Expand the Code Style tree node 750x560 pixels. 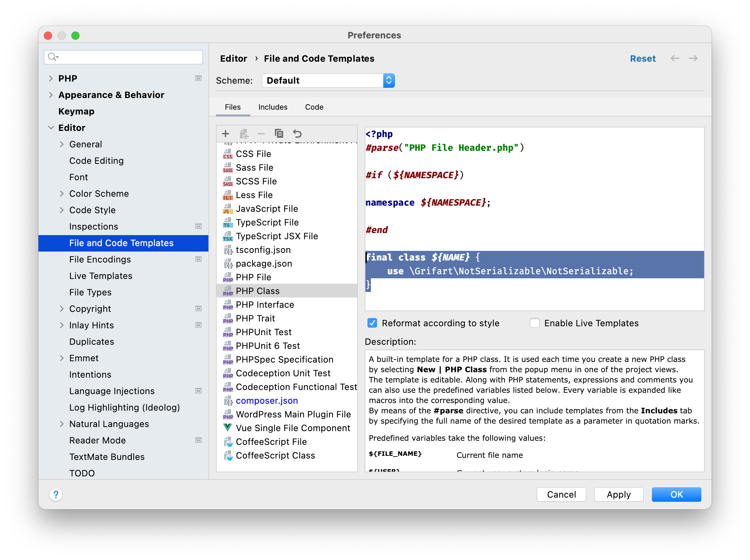pos(62,210)
